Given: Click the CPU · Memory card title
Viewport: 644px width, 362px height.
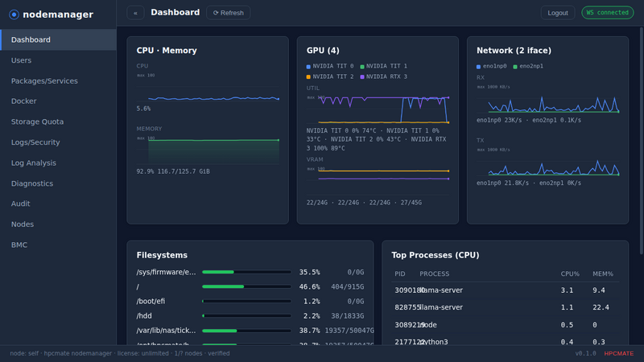Looking at the screenshot, I should pyautogui.click(x=167, y=51).
